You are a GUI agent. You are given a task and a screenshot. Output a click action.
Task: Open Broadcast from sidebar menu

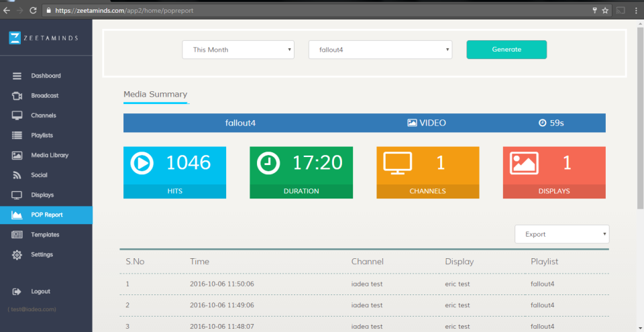pyautogui.click(x=46, y=96)
